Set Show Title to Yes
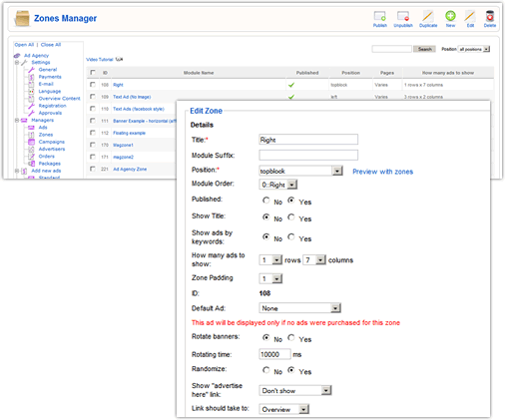This screenshot has width=505, height=420. point(291,217)
